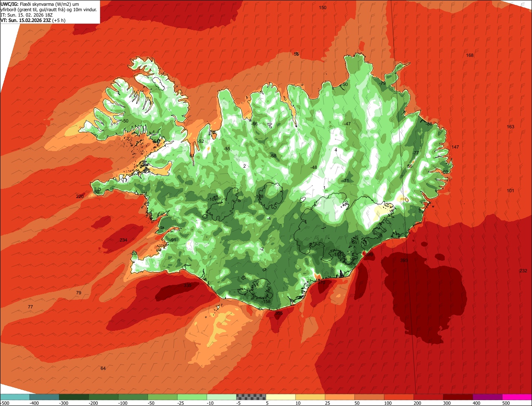Image resolution: width=532 pixels, height=406 pixels.
Task: Click the inland value '-71'
Action: pos(345,181)
